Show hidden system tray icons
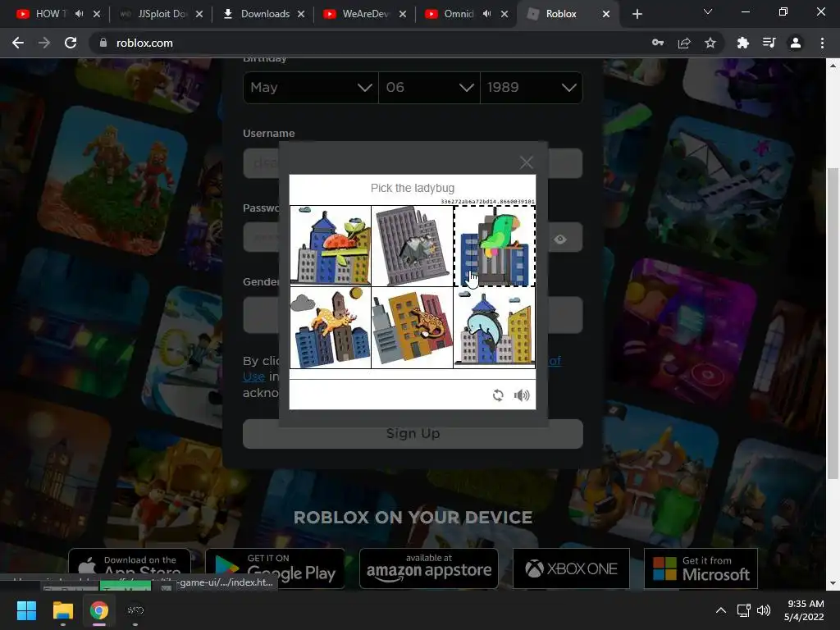This screenshot has width=840, height=630. click(x=721, y=610)
